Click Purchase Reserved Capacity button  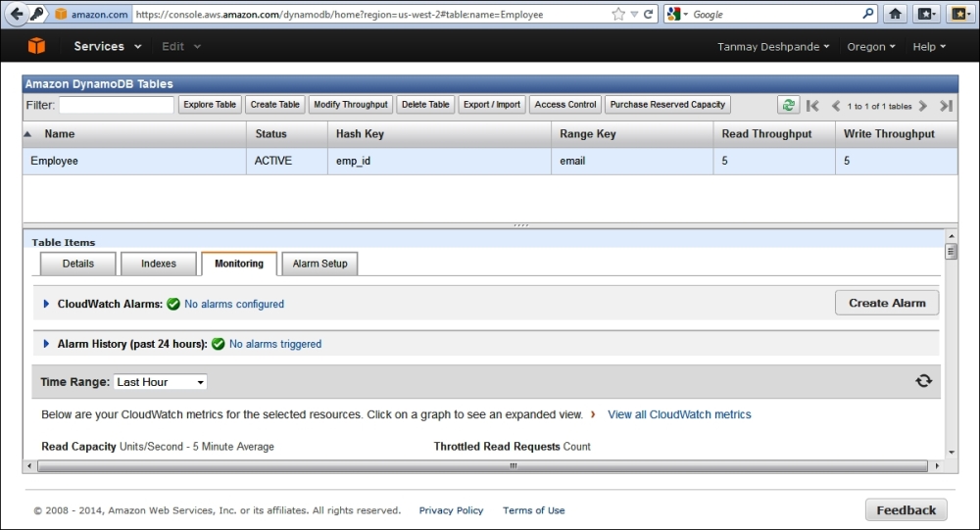click(x=667, y=105)
